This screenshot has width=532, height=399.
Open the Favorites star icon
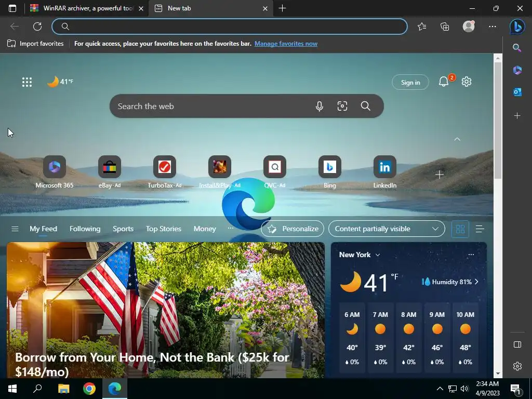[x=422, y=26]
